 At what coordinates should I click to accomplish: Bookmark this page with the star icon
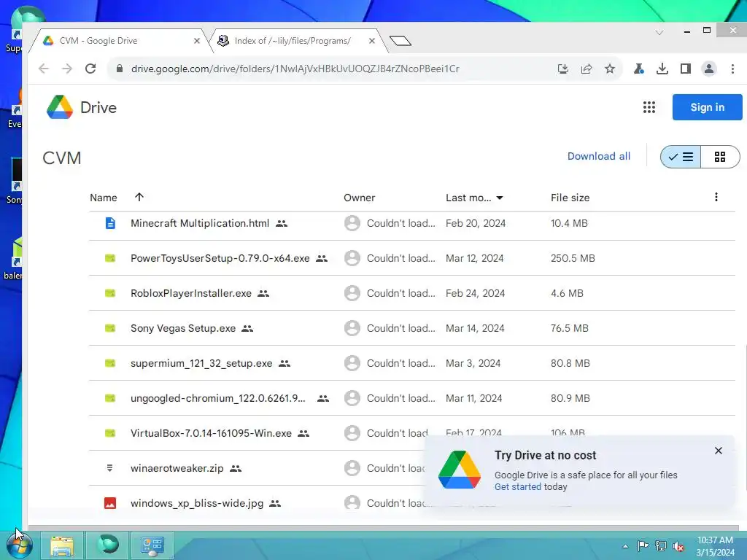610,69
